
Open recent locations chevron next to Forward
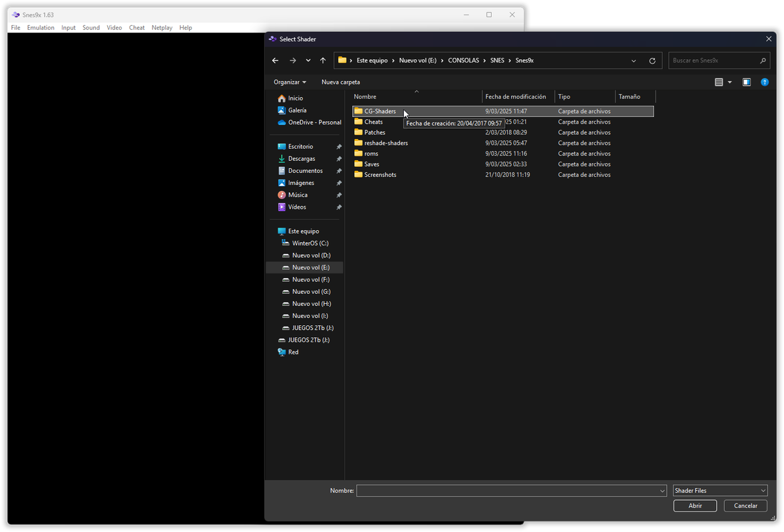pos(308,61)
